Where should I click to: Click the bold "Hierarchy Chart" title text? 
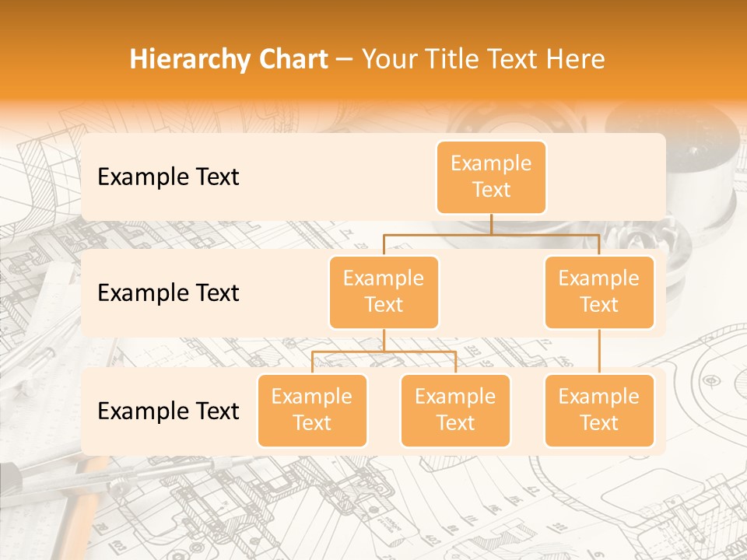coord(229,59)
